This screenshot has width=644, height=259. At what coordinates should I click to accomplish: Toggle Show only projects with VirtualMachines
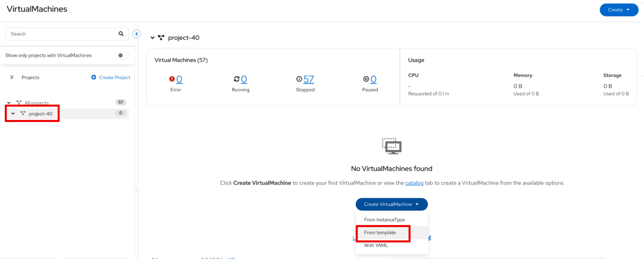pyautogui.click(x=122, y=55)
